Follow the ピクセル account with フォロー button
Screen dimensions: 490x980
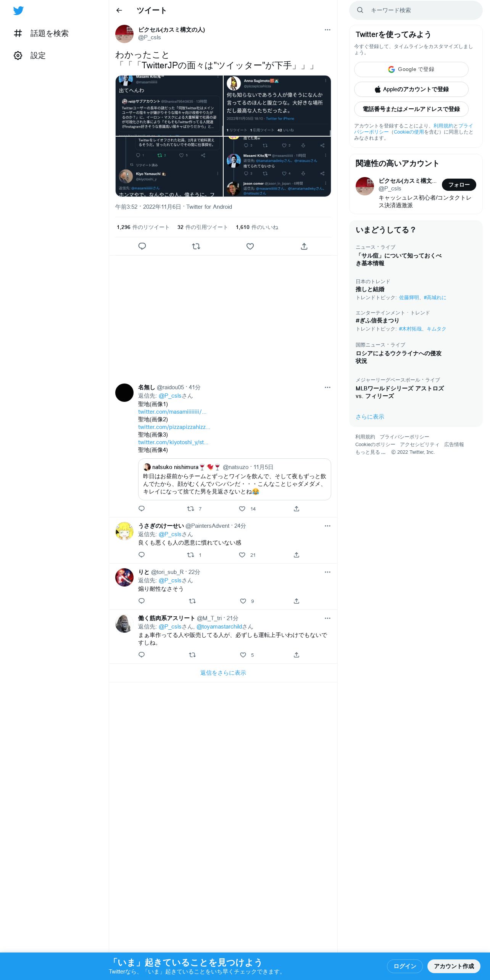point(459,185)
